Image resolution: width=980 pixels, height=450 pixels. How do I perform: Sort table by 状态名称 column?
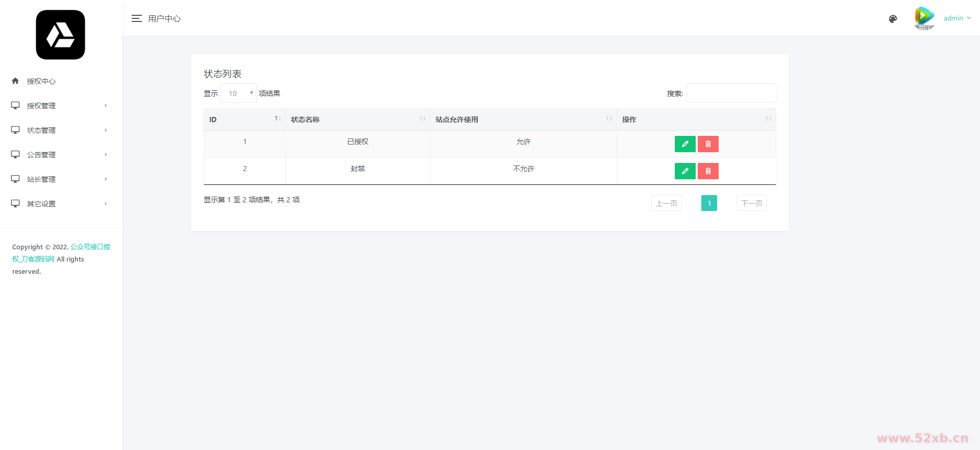click(357, 120)
